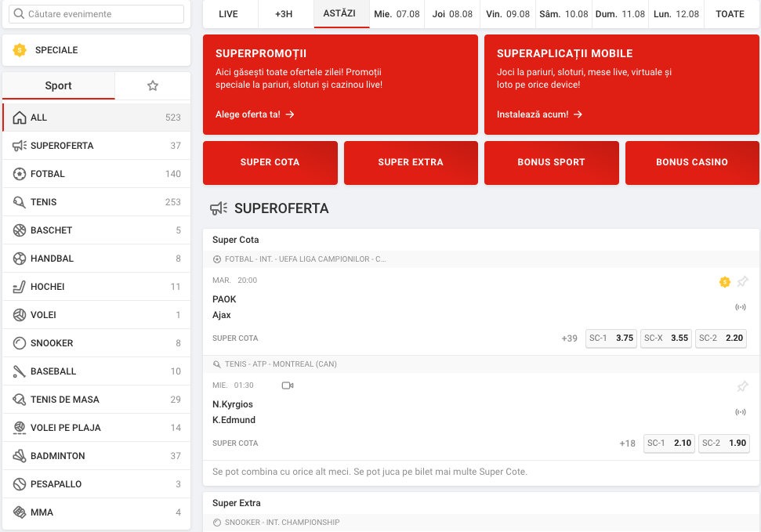
Task: Select the SC-1 3.75 odds for PAOK
Action: [x=611, y=338]
